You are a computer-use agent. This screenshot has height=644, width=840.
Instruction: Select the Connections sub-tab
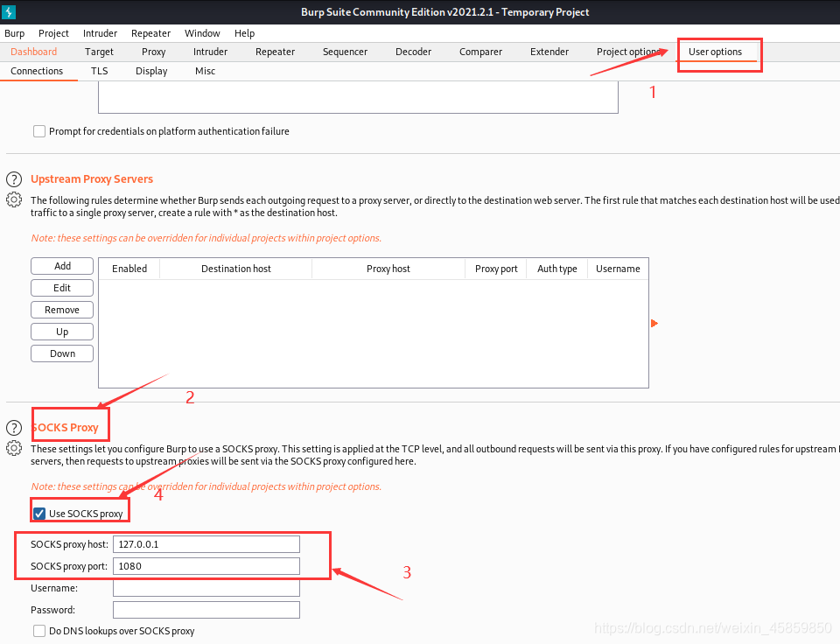37,71
